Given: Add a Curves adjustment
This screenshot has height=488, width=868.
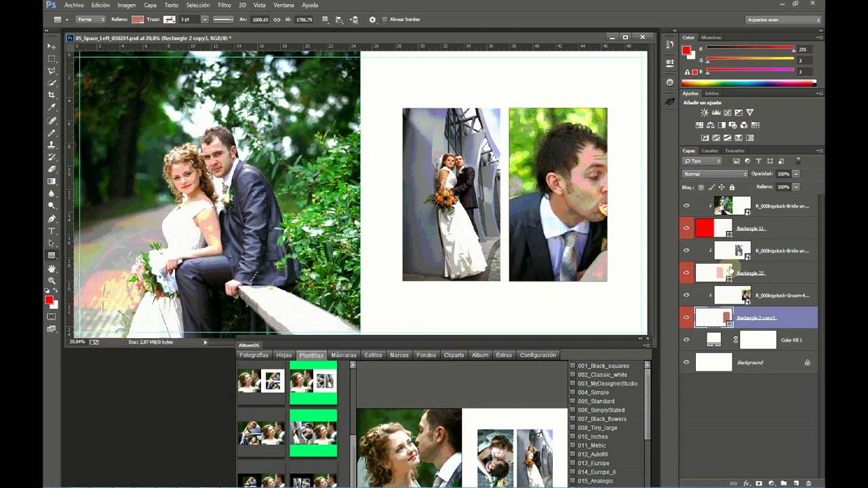Looking at the screenshot, I should [x=727, y=113].
